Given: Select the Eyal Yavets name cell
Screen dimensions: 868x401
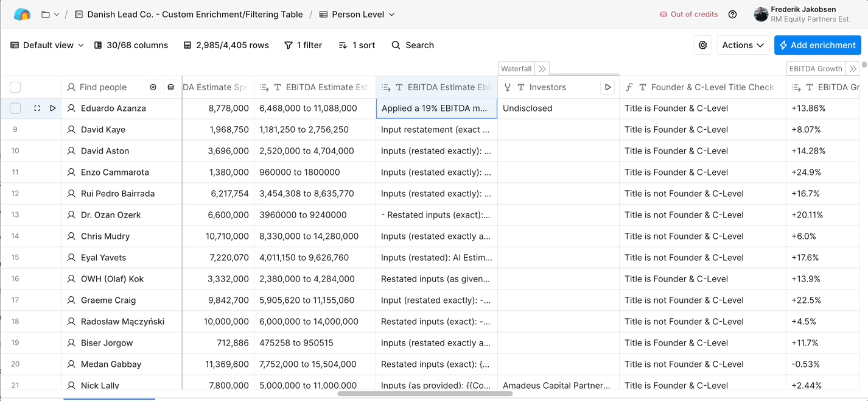Looking at the screenshot, I should [122, 257].
